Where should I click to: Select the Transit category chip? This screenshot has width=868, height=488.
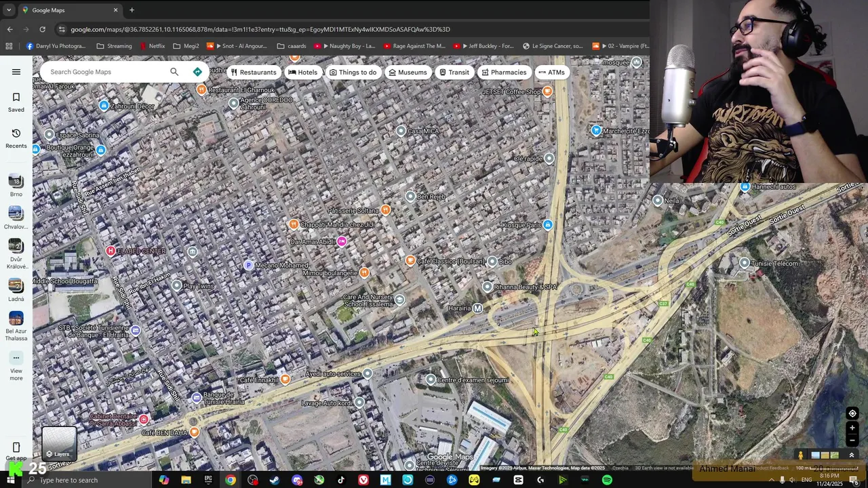click(454, 73)
